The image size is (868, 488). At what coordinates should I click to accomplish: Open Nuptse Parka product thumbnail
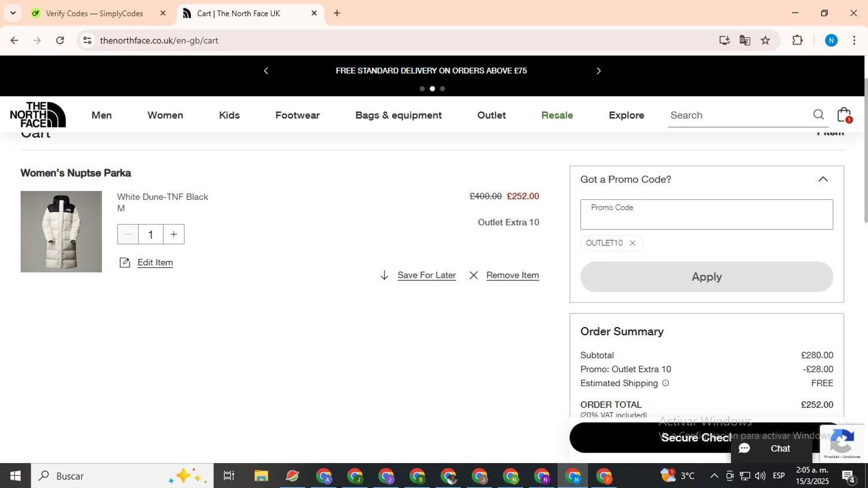(x=61, y=232)
